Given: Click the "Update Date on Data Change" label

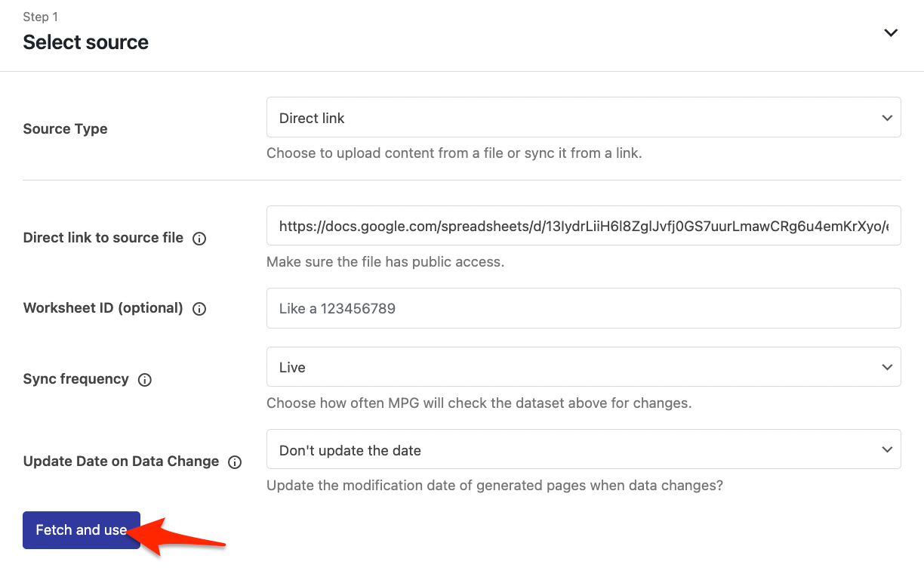Looking at the screenshot, I should (121, 461).
